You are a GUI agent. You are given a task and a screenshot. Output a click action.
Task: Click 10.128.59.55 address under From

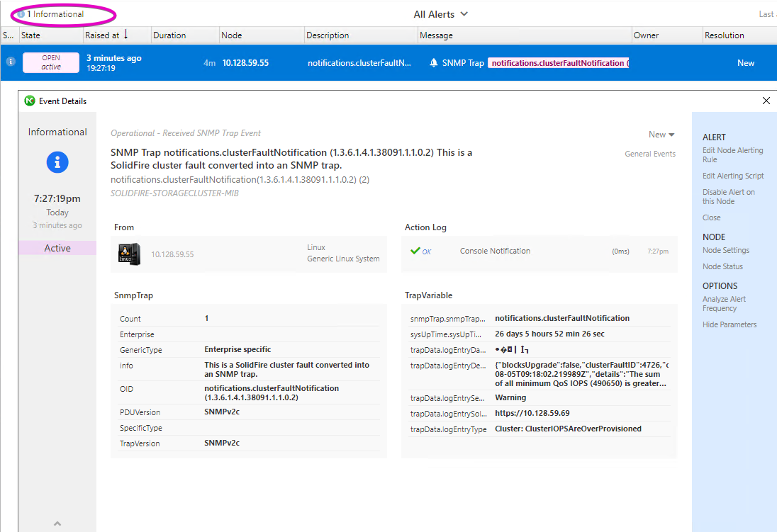[x=172, y=254]
